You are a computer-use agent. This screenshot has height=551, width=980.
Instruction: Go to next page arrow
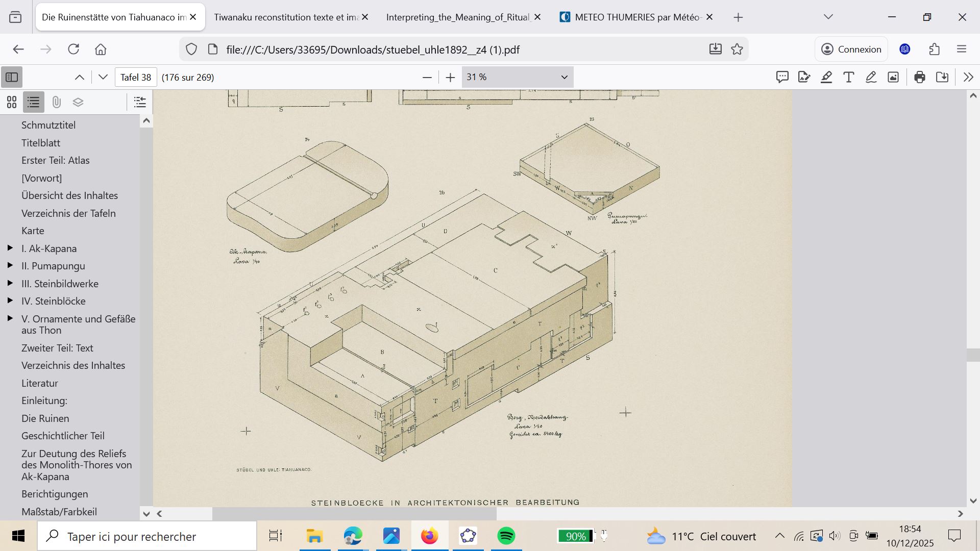coord(103,77)
